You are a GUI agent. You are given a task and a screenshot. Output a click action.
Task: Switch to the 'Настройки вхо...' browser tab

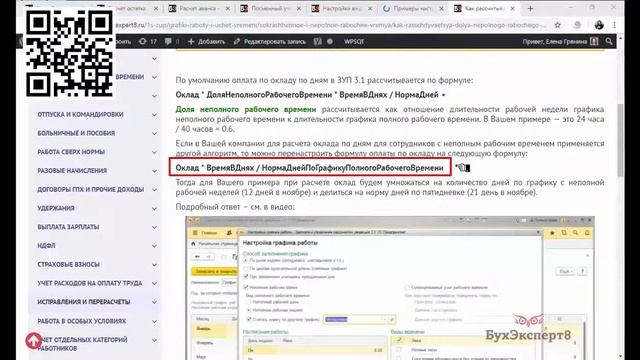click(342, 8)
